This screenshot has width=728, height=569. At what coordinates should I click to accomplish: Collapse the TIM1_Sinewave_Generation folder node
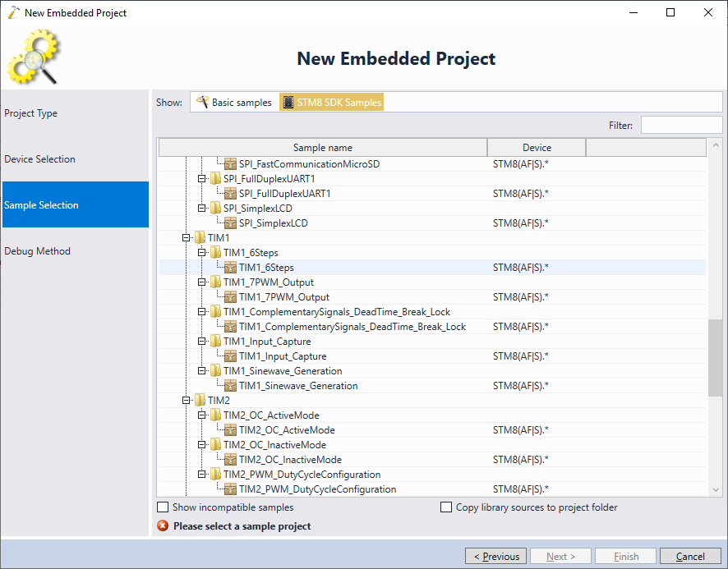(201, 371)
